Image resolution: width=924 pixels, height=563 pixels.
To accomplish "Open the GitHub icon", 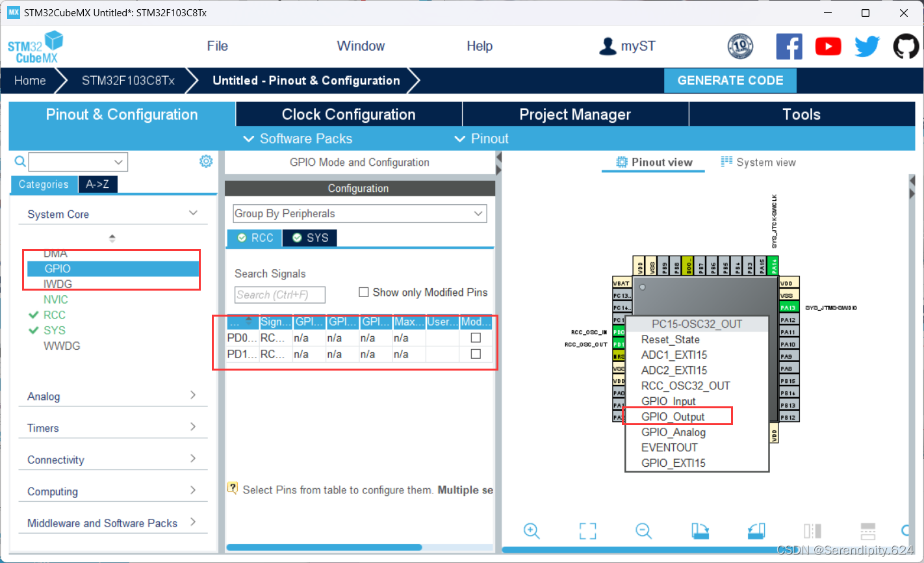I will click(906, 46).
